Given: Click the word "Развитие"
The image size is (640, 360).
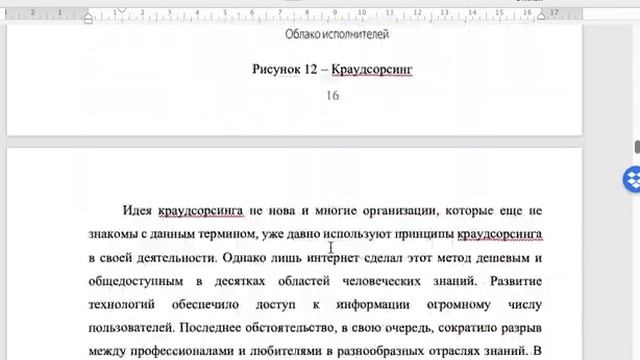Looking at the screenshot, I should pyautogui.click(x=516, y=281).
